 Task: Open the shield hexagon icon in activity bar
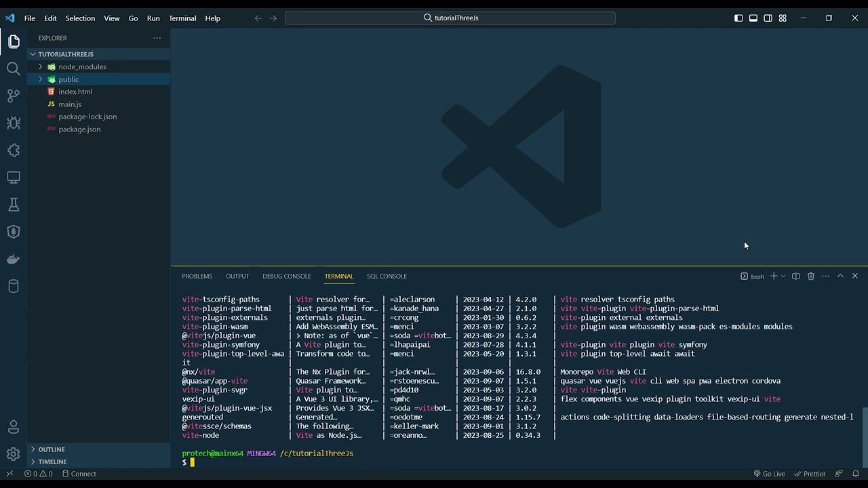coord(14,231)
